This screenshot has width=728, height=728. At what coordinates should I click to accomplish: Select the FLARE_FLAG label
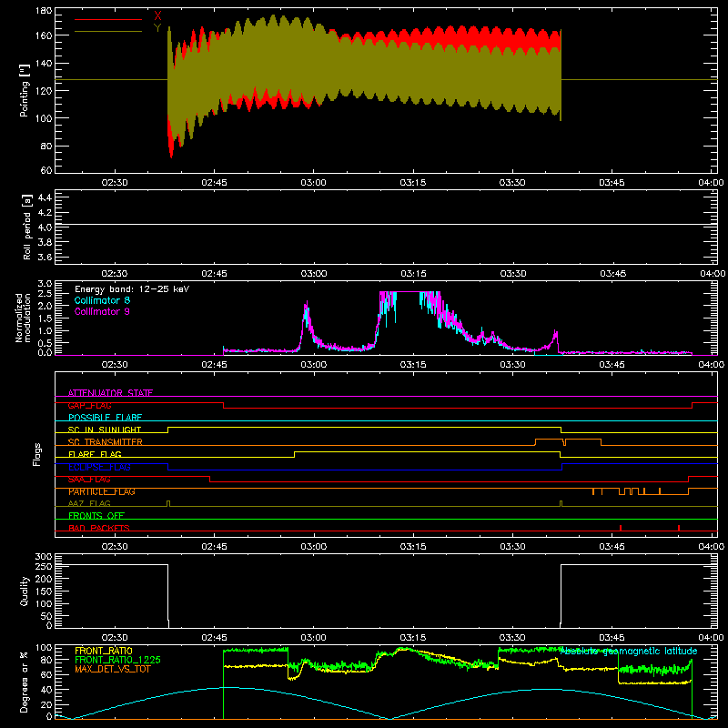pos(95,454)
